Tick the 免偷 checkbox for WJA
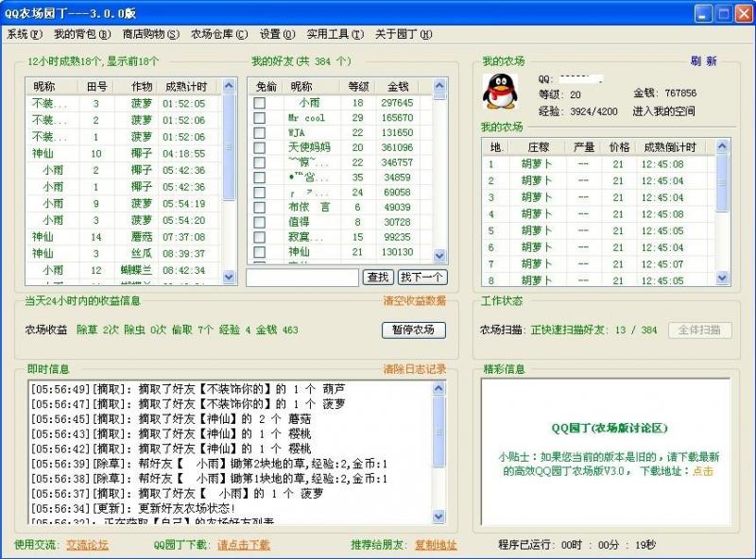 click(x=259, y=132)
